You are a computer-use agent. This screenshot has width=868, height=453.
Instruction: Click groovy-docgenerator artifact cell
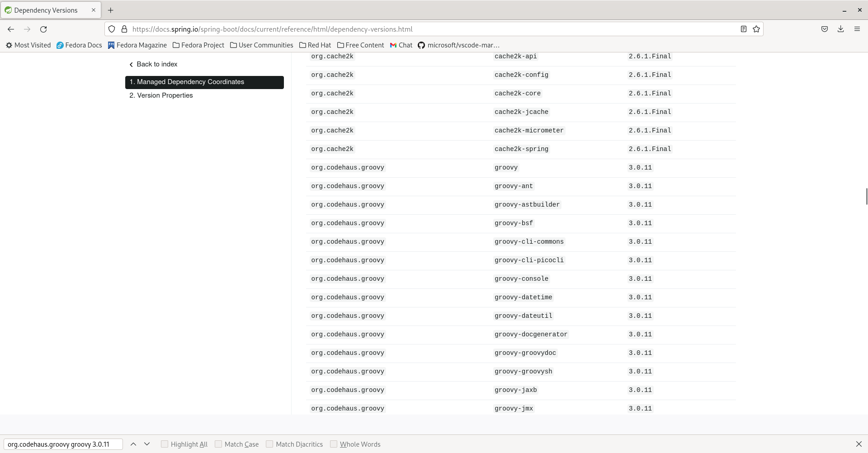point(531,335)
